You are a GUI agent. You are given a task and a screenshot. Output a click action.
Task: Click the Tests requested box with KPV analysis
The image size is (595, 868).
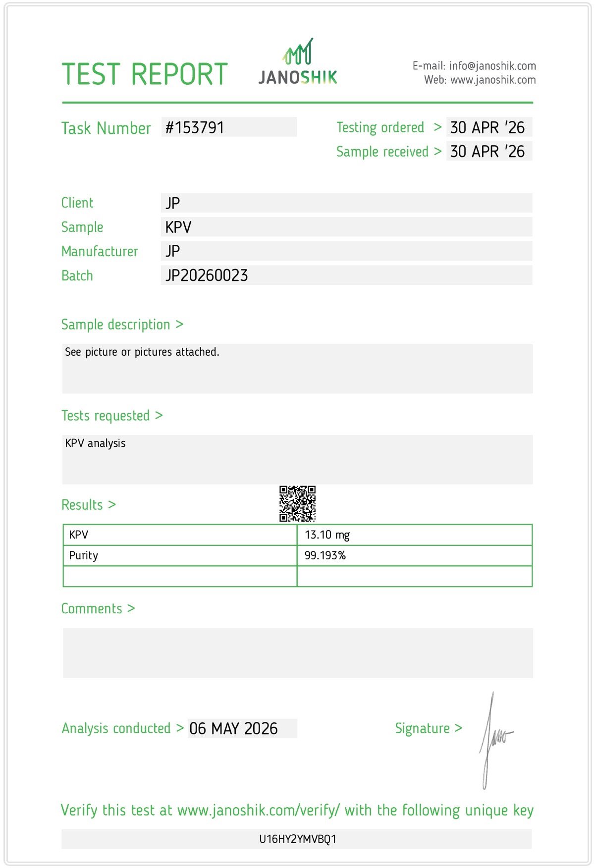tap(297, 460)
